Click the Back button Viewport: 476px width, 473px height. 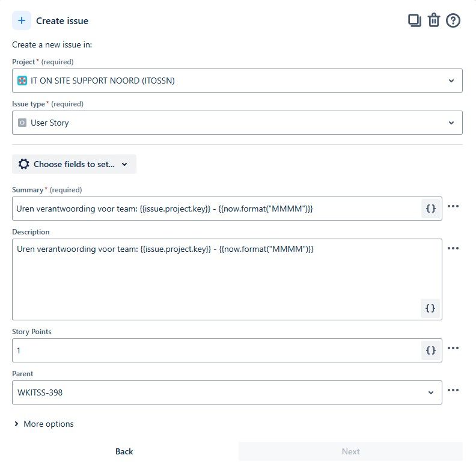click(124, 451)
